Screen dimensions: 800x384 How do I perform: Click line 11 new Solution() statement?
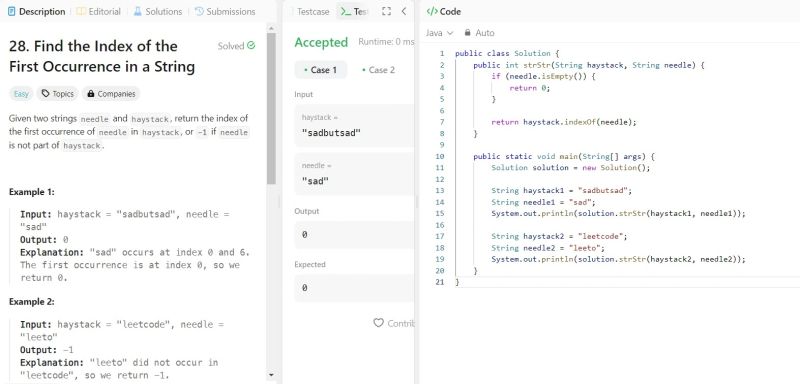pyautogui.click(x=571, y=167)
